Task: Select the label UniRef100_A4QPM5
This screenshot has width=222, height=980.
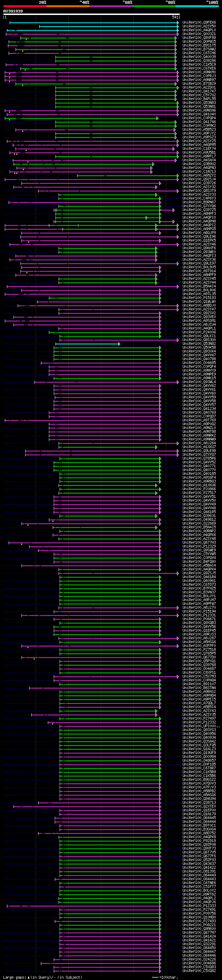Action: point(199,145)
